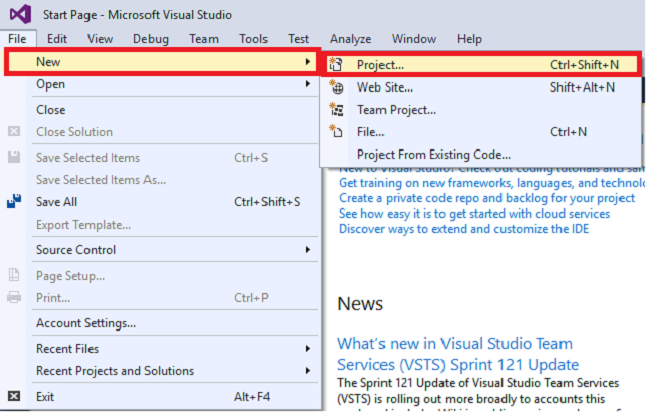The width and height of the screenshot is (650, 420).
Task: Open the VSTS Sprint 121 Update news link
Action: pos(458,354)
